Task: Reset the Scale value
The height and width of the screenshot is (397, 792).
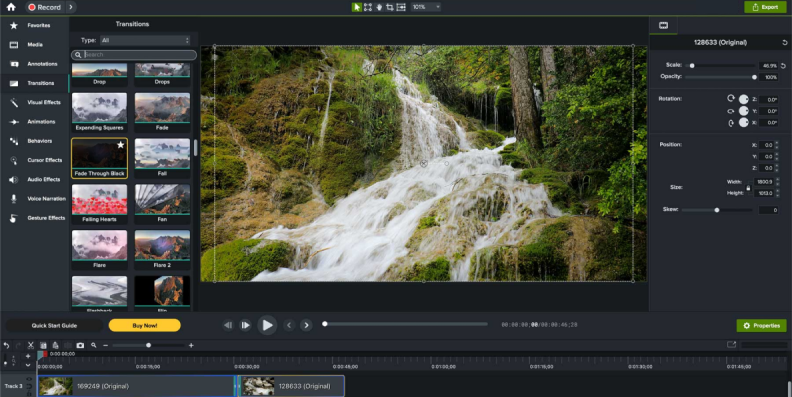Action: click(x=783, y=66)
